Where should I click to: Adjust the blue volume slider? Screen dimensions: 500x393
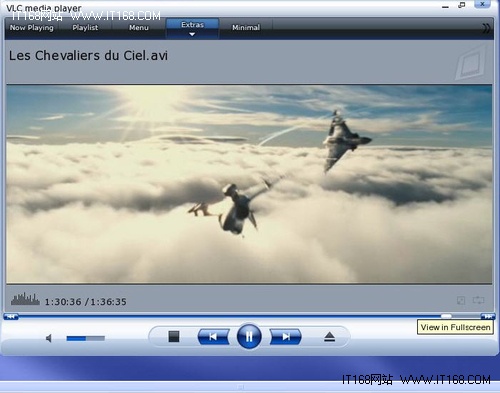[x=86, y=338]
